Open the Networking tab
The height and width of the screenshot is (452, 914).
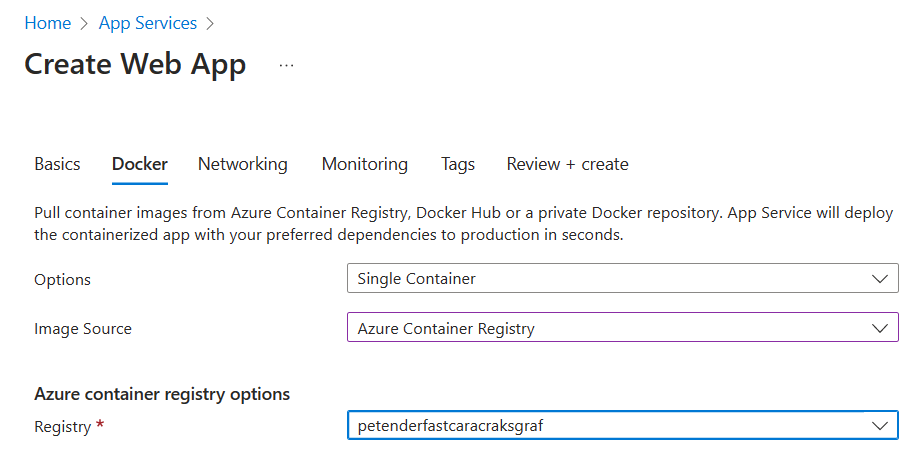pyautogui.click(x=242, y=164)
